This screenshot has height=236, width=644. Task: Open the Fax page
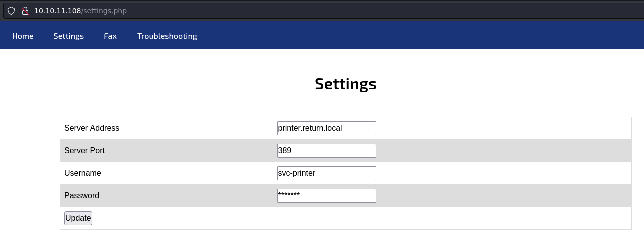(110, 36)
